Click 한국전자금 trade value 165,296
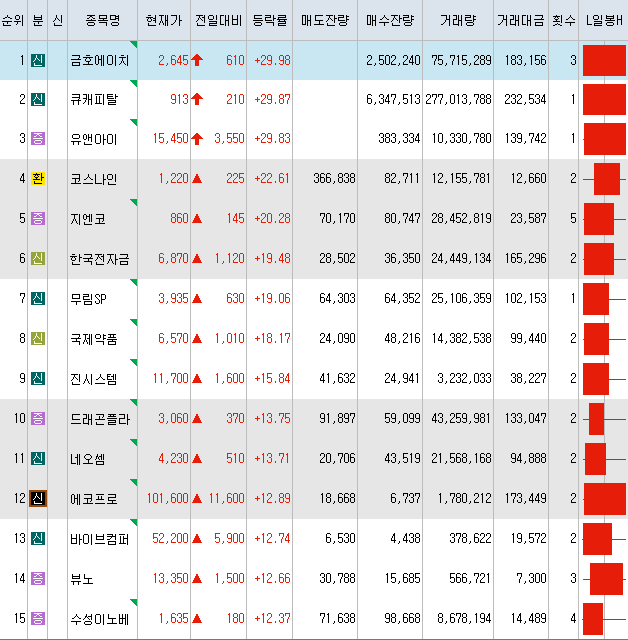This screenshot has width=628, height=640. (526, 258)
